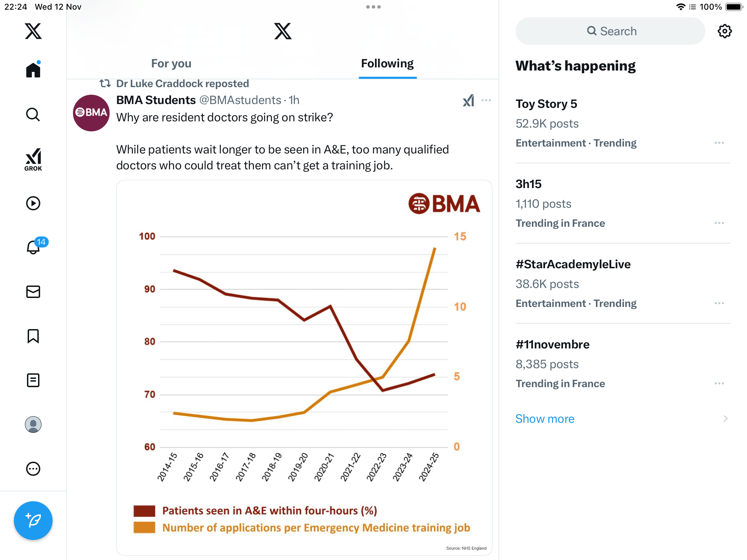This screenshot has height=560, width=747.
Task: Open the Grok action on BMA Students post
Action: tap(469, 101)
